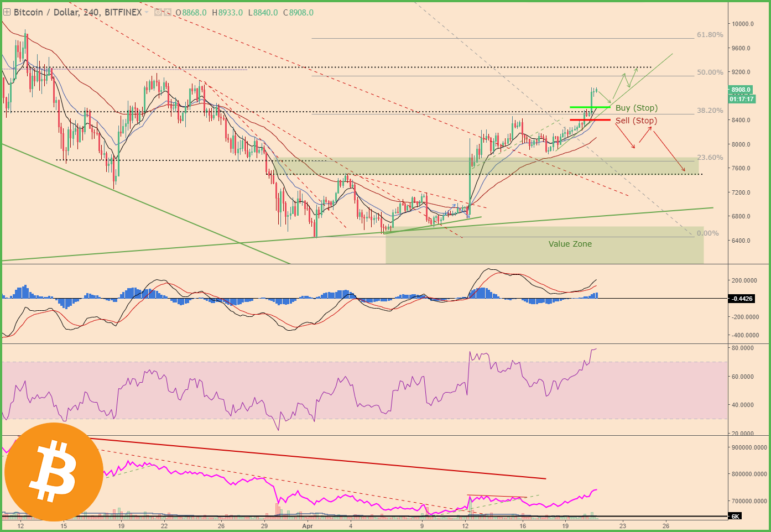Viewport: 771px width, 532px height.
Task: Select the red Sell (Stop) horizontal line
Action: (590, 119)
